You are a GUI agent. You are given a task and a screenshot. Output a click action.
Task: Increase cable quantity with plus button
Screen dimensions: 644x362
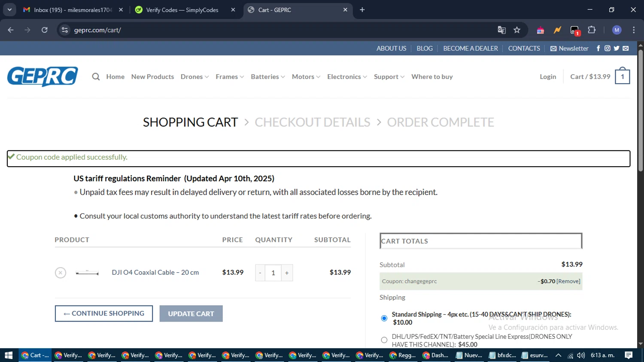click(287, 273)
